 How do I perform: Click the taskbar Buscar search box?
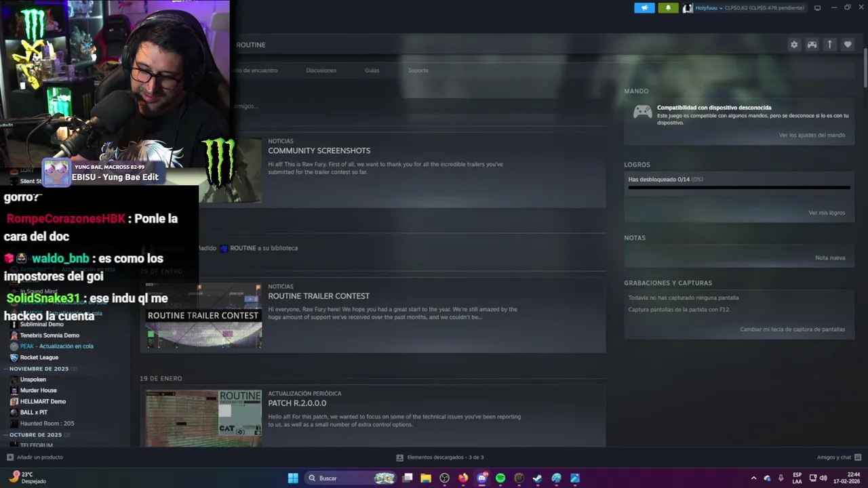[x=351, y=479]
